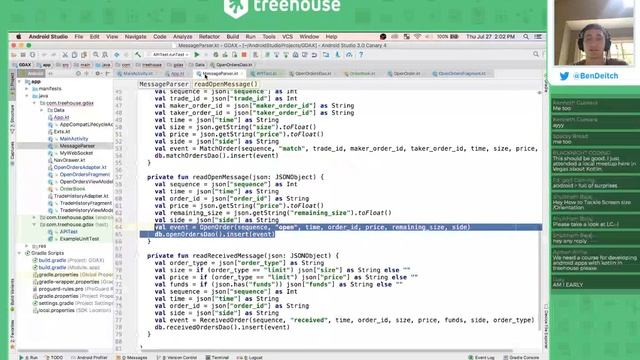Open the Structure side tool window

(12, 119)
